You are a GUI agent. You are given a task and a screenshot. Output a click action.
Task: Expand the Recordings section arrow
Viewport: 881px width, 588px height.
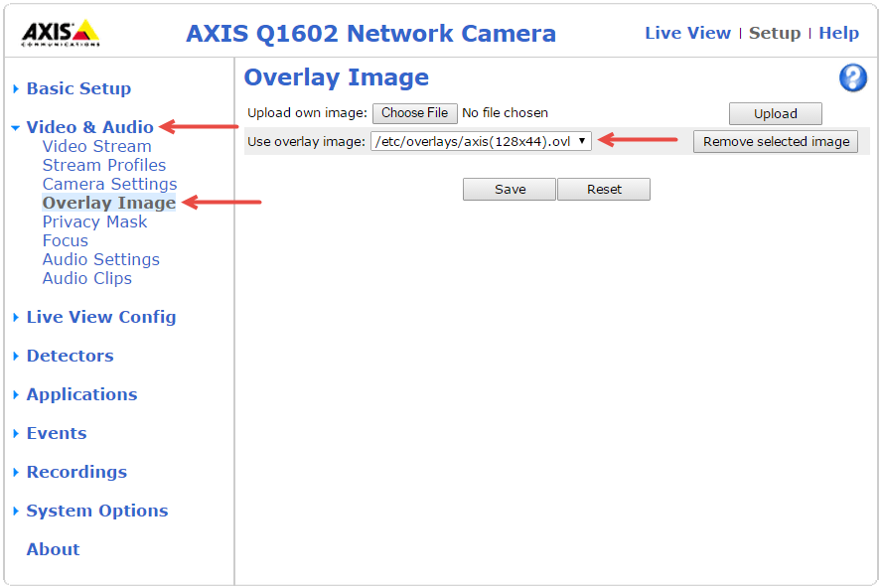(x=16, y=473)
